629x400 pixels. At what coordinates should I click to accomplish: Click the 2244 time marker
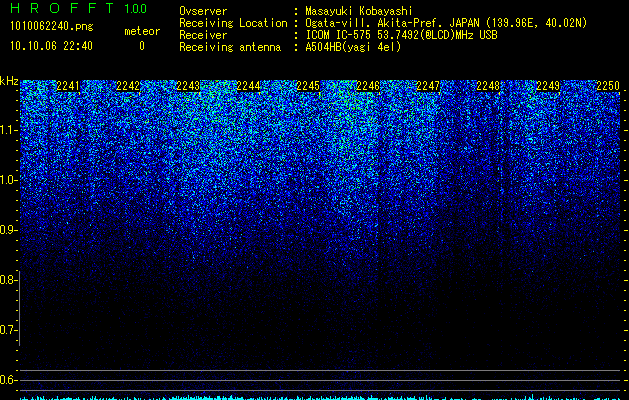tap(248, 86)
